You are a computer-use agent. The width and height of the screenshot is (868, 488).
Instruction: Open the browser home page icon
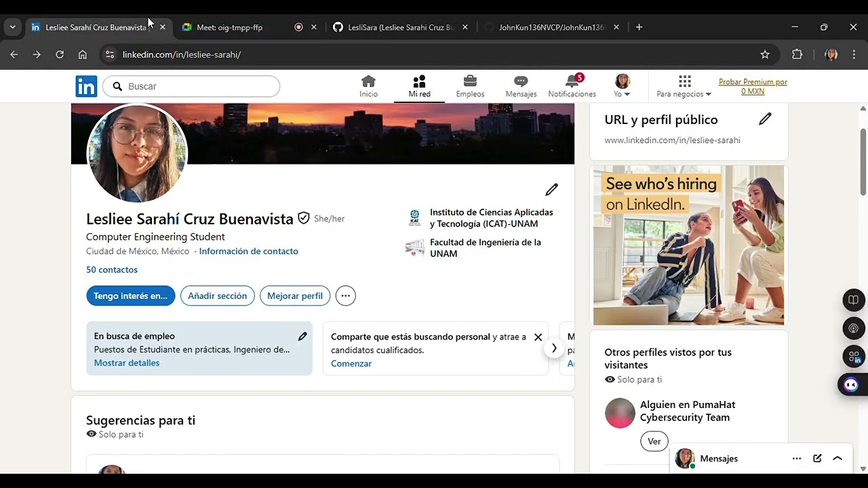click(83, 54)
